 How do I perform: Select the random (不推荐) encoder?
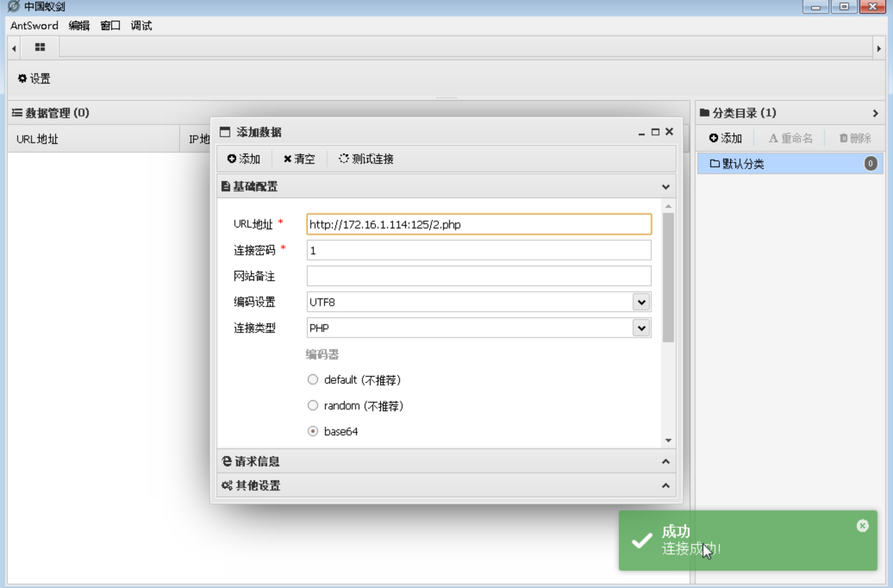coord(313,405)
